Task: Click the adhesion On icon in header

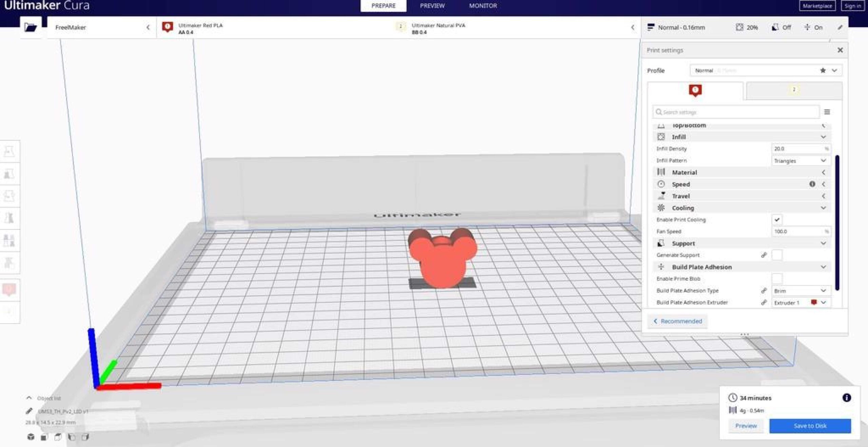Action: point(807,27)
